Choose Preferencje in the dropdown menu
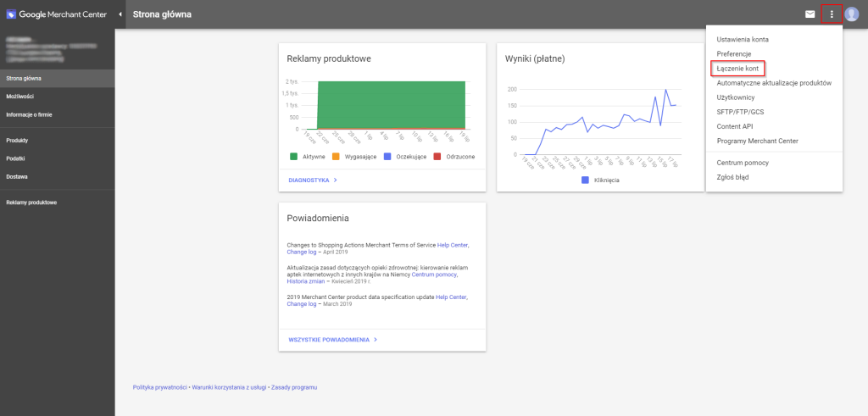Screen dimensions: 868x416 (x=734, y=54)
